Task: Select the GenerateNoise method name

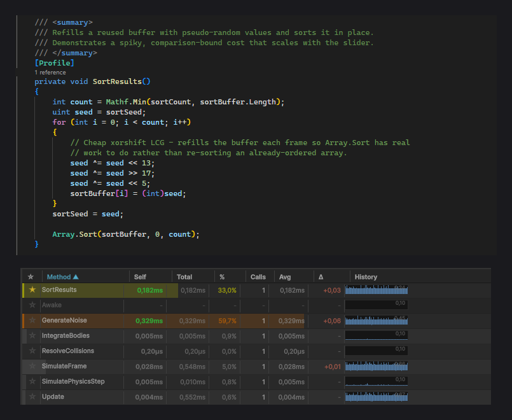Action: (x=64, y=320)
